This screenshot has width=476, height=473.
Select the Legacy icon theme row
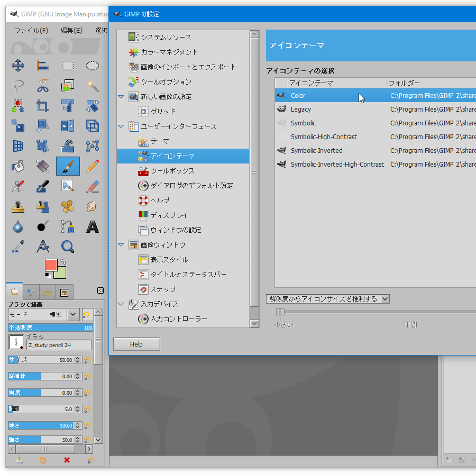(375, 110)
